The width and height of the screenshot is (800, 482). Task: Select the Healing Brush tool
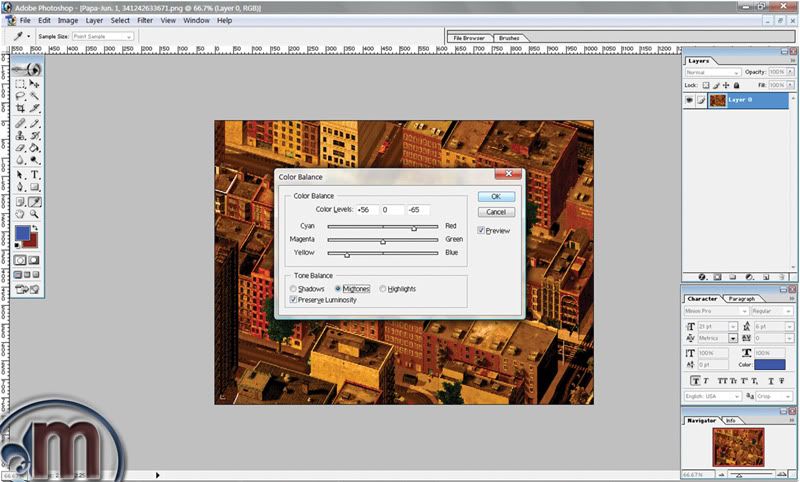20,123
